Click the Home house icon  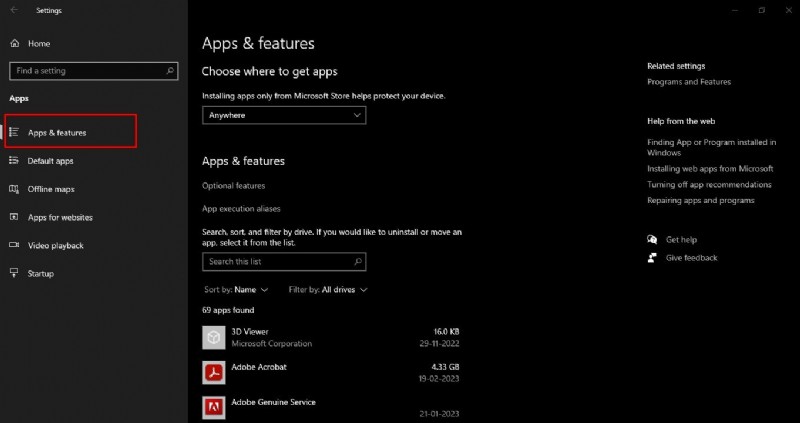tap(15, 43)
